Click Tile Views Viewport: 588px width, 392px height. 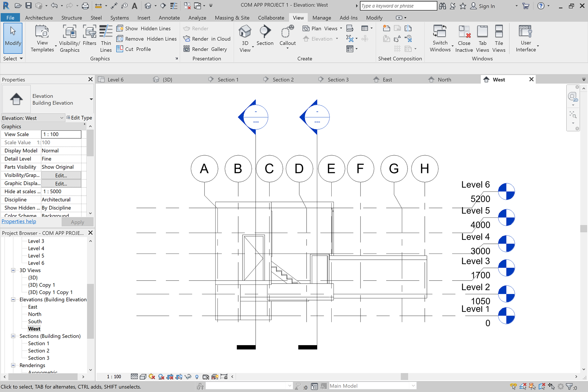tap(499, 39)
